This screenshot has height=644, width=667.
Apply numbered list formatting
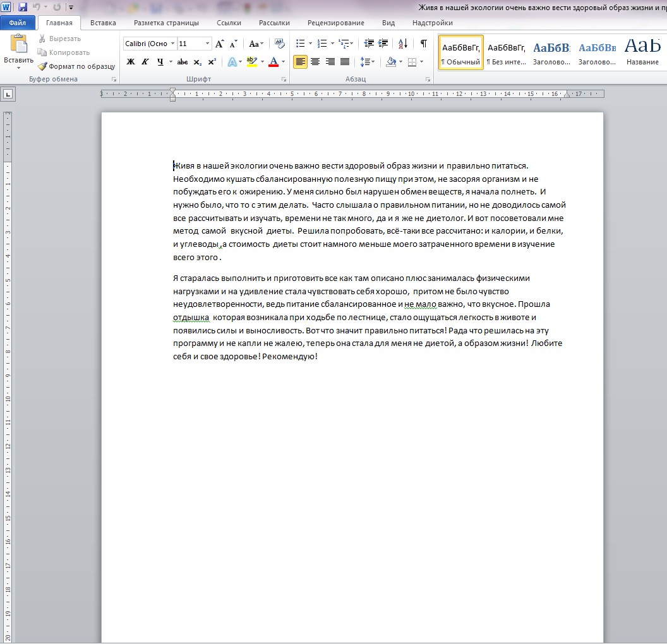[322, 44]
